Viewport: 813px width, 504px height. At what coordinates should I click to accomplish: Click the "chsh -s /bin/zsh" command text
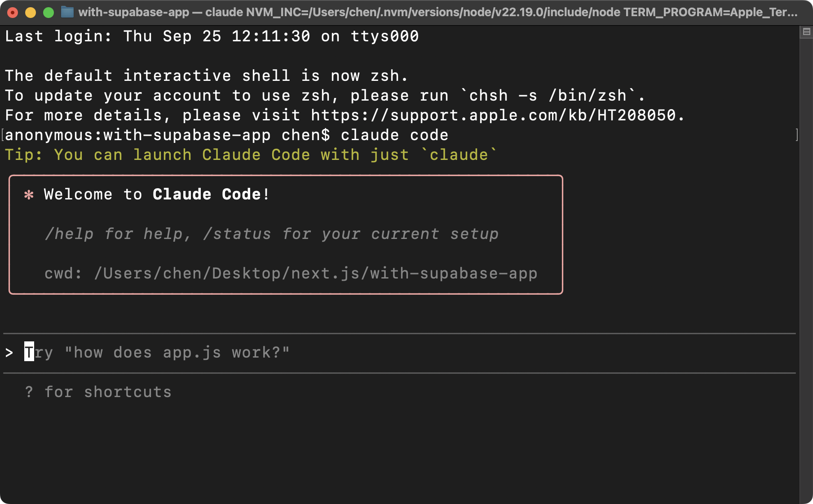(x=548, y=96)
